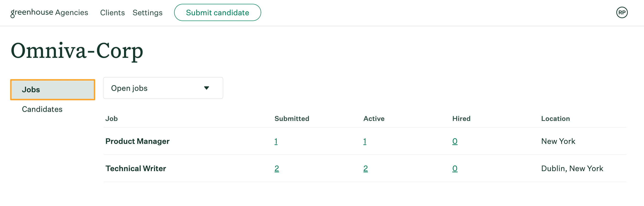Open the Open jobs filter box
Image resolution: width=644 pixels, height=206 pixels.
[x=163, y=88]
